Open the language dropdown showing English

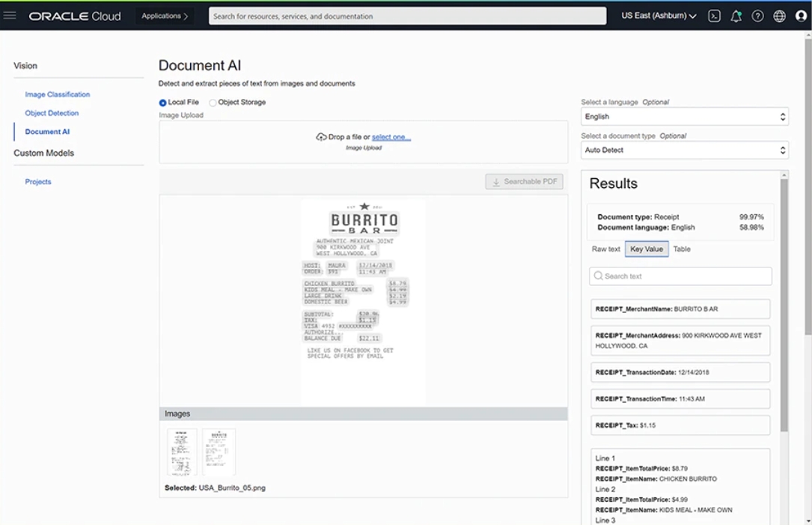[x=685, y=117]
